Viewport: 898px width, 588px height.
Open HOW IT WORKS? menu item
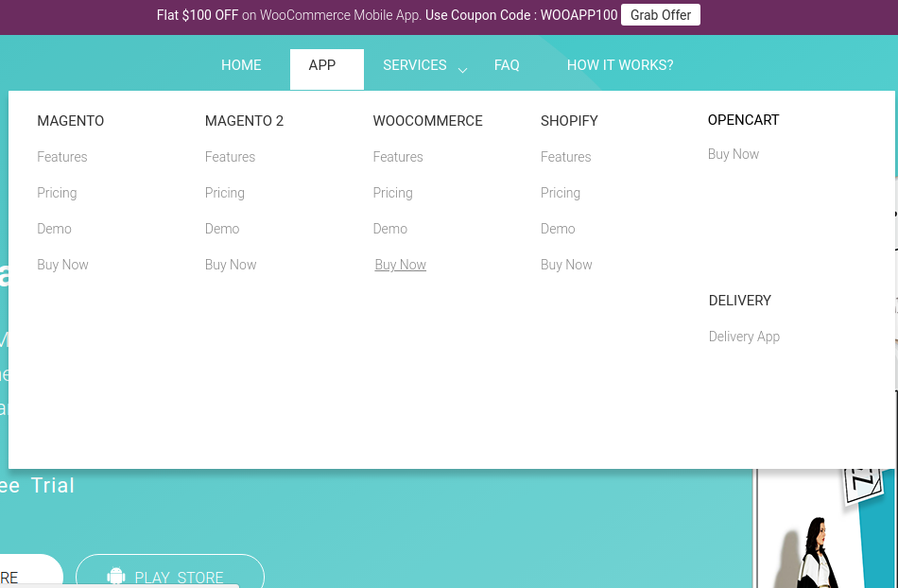pyautogui.click(x=620, y=65)
